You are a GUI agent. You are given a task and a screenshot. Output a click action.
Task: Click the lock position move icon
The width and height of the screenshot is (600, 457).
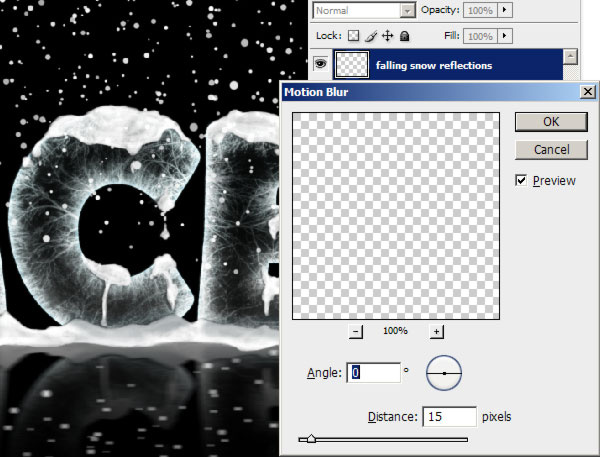point(388,36)
